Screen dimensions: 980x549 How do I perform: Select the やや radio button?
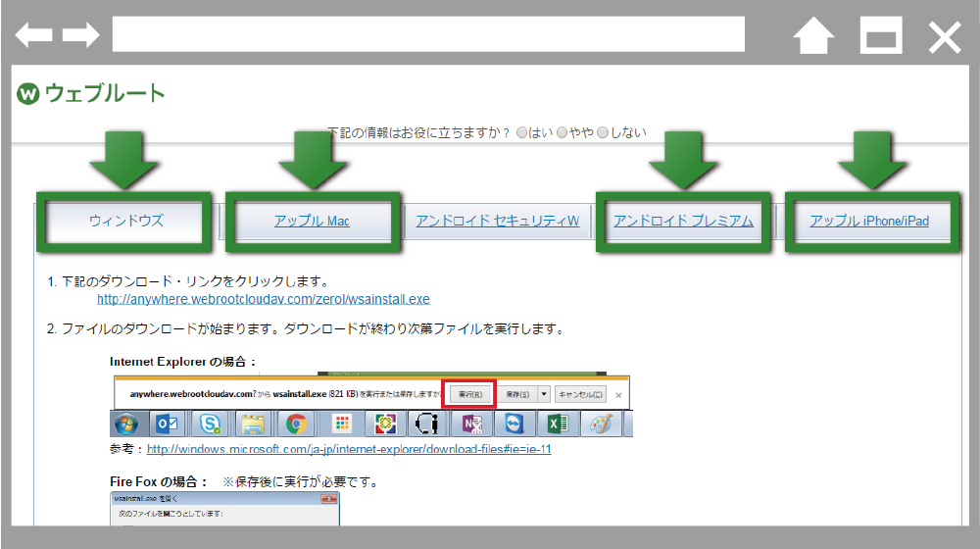[562, 132]
